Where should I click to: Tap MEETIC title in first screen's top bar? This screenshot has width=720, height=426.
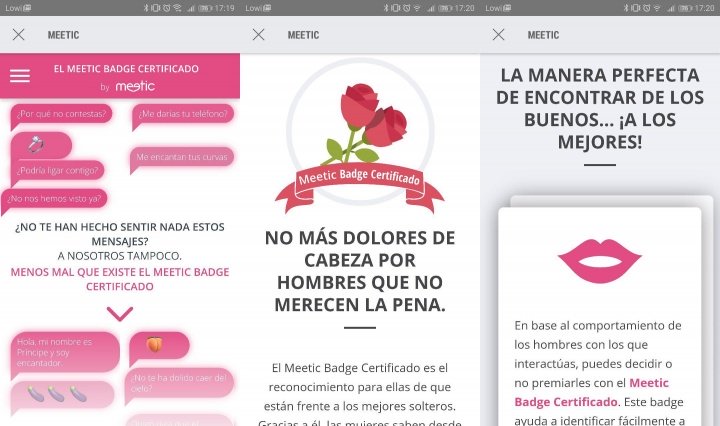(x=63, y=35)
